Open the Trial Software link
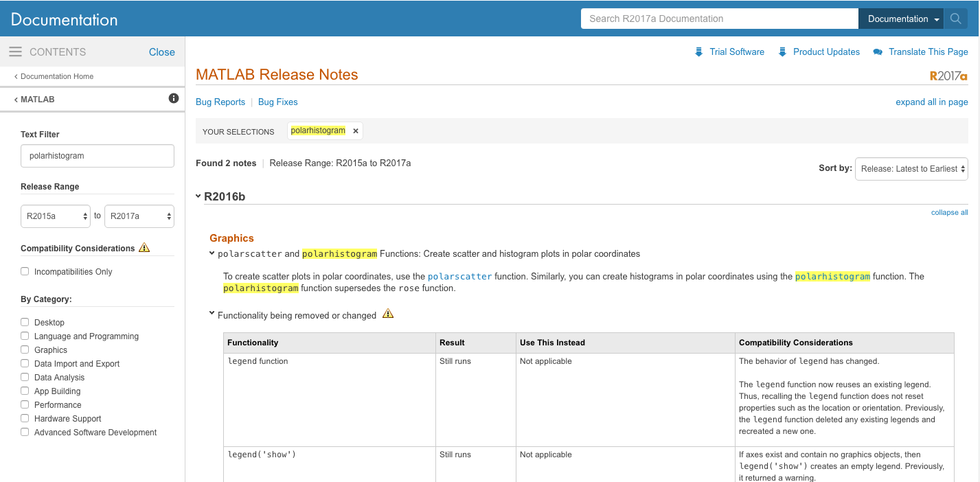The image size is (980, 482). [737, 51]
